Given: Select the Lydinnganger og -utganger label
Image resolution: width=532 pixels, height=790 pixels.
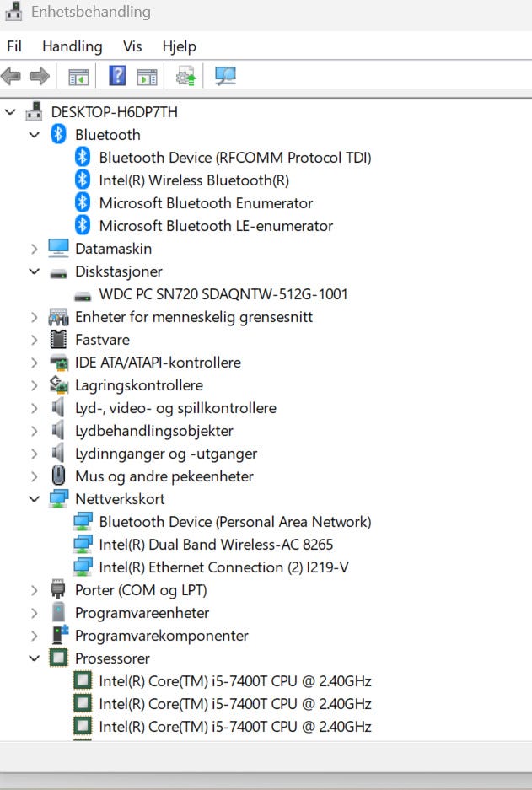Looking at the screenshot, I should pyautogui.click(x=166, y=454).
